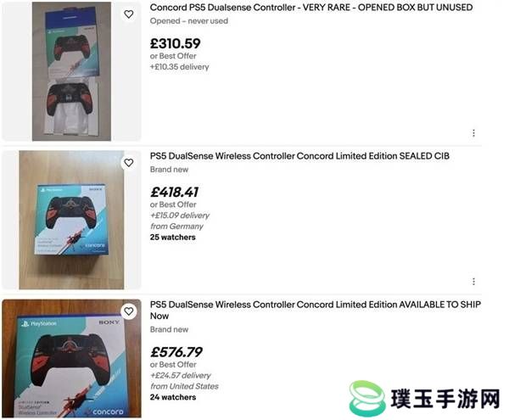Save the £576.79 listing with heart icon
The width and height of the screenshot is (509, 420).
click(129, 311)
